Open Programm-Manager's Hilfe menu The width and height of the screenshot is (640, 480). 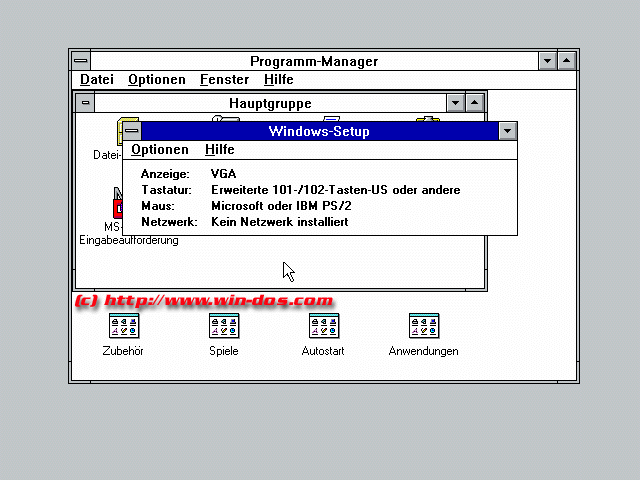click(278, 80)
